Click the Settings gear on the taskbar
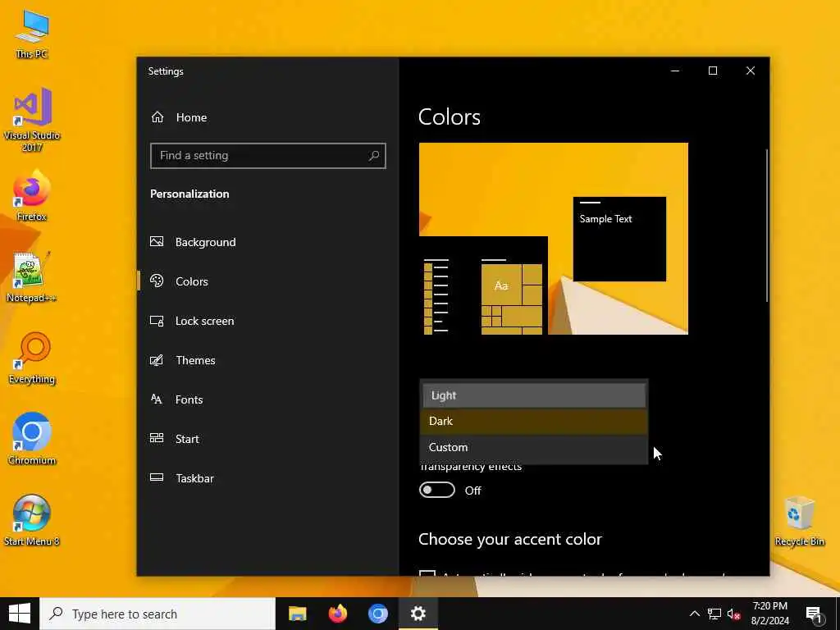The width and height of the screenshot is (840, 630). pyautogui.click(x=418, y=614)
